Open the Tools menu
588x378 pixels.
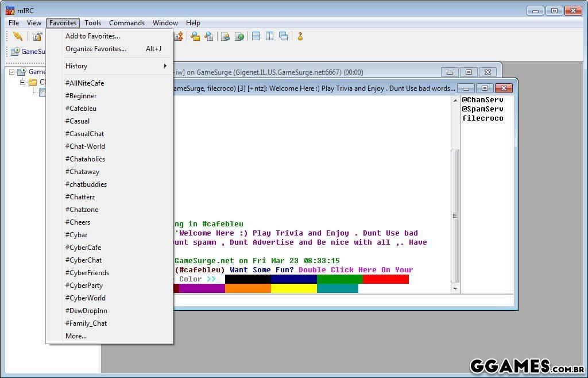click(92, 23)
